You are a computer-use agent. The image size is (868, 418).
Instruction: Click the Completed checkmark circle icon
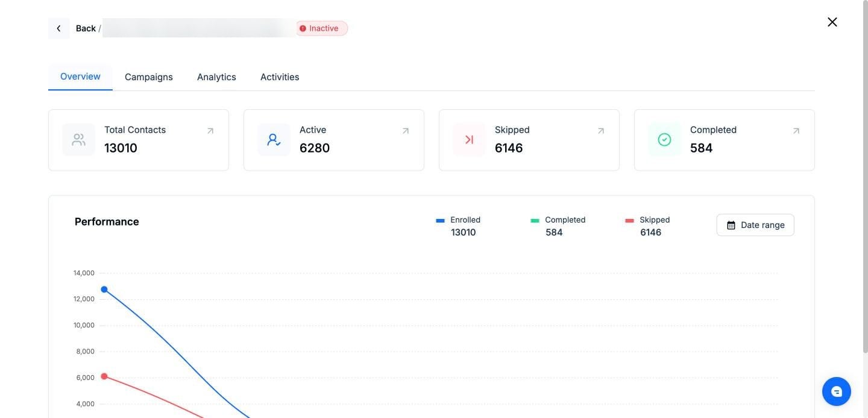[664, 140]
